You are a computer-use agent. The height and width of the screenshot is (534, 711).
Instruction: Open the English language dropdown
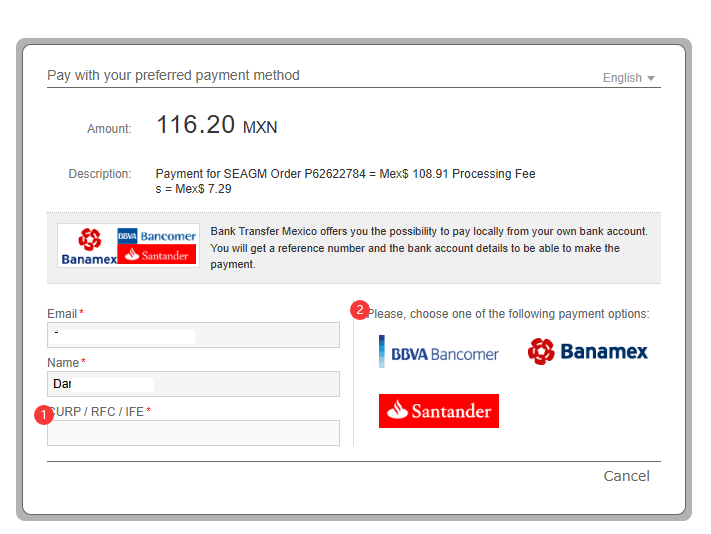pyautogui.click(x=628, y=78)
